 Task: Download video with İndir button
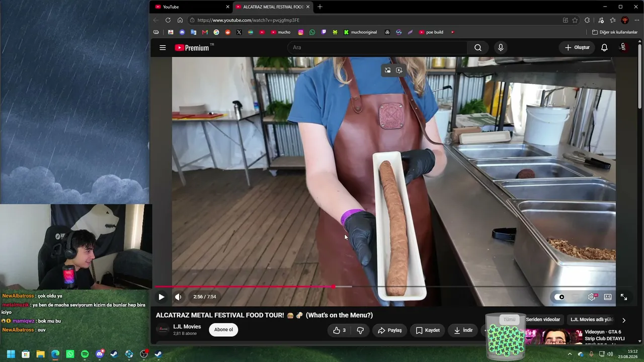coord(463,330)
